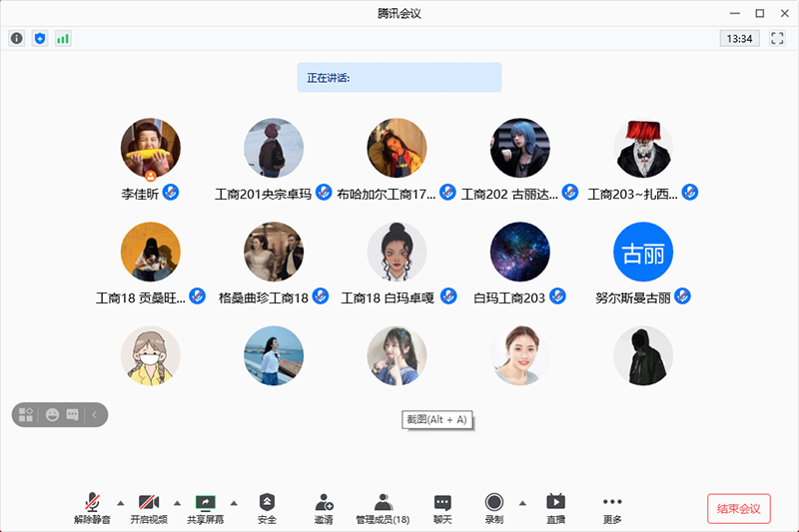Click the meeting info icon at top left
Image resolution: width=799 pixels, height=532 pixels.
16,39
